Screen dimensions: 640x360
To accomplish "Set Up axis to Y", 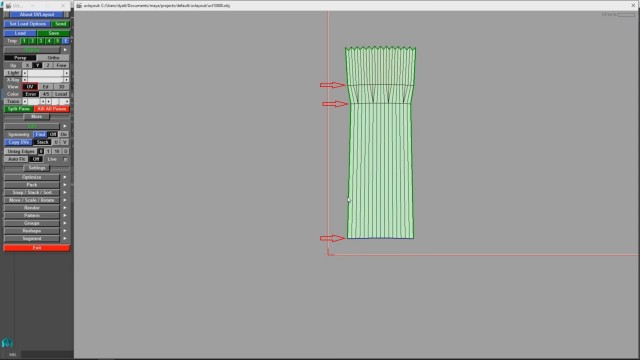I will click(x=37, y=65).
